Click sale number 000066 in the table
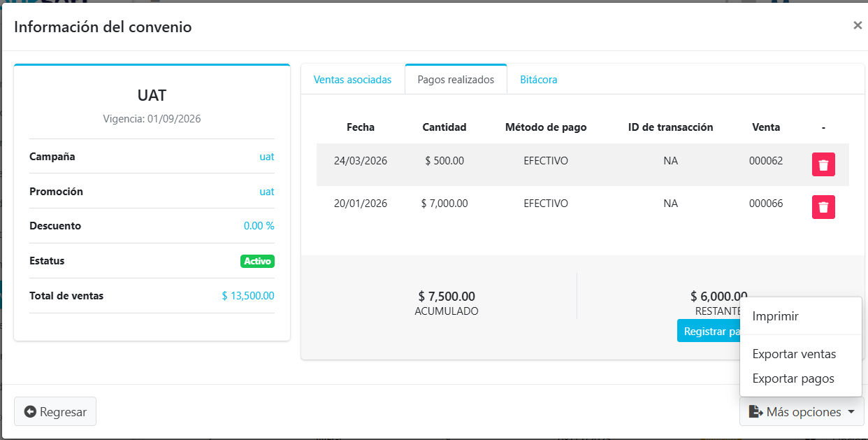The image size is (868, 440). pos(765,204)
